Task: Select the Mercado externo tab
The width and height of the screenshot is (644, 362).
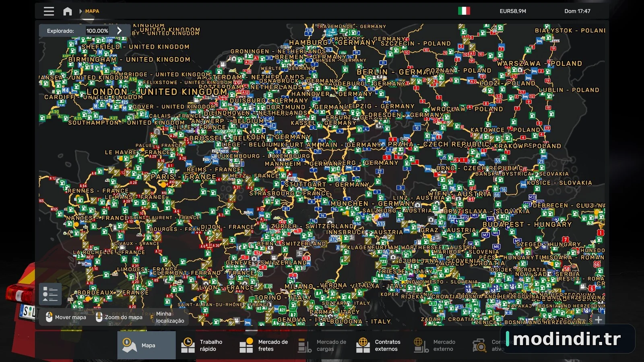Action: point(438,345)
